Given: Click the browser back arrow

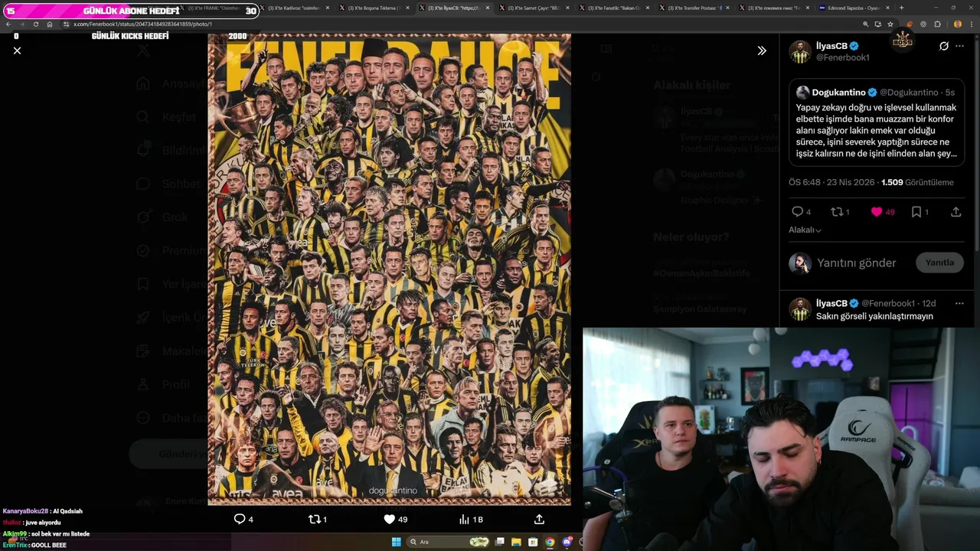Looking at the screenshot, I should [8, 24].
